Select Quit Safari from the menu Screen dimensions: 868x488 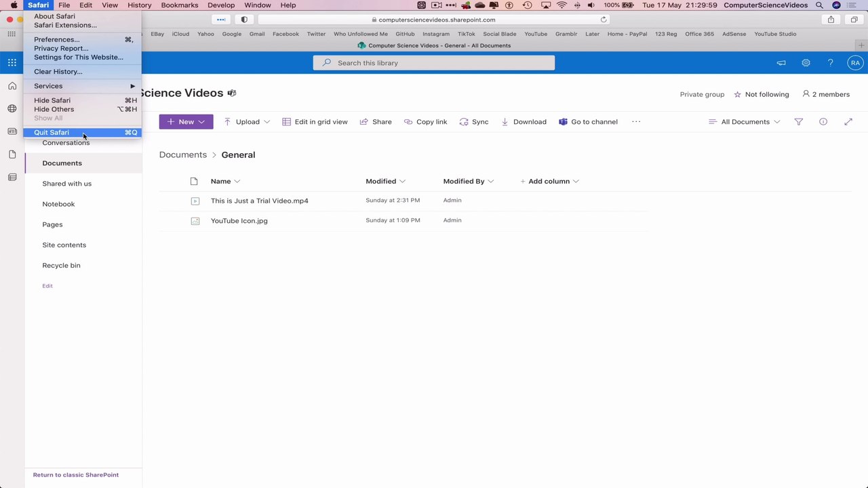tap(83, 132)
